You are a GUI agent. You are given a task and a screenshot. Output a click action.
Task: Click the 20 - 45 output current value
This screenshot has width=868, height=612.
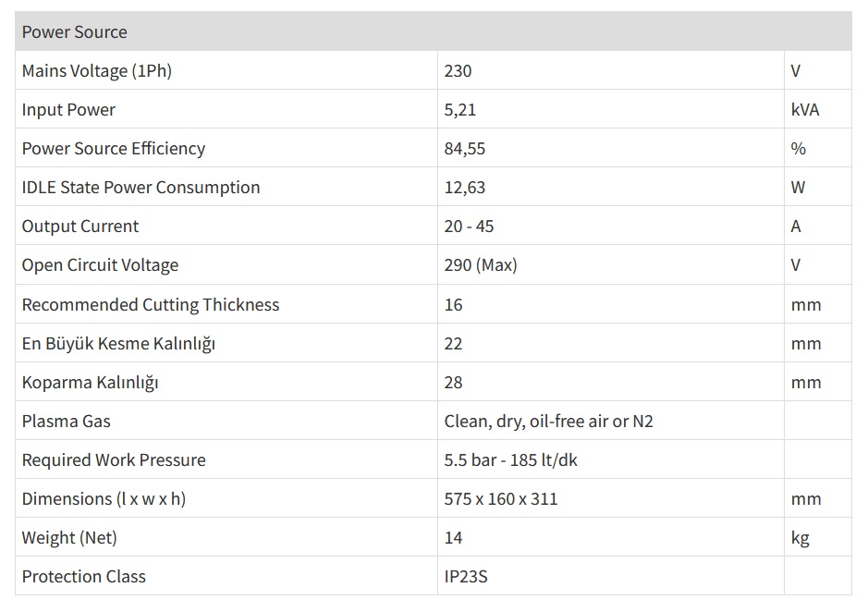(469, 226)
